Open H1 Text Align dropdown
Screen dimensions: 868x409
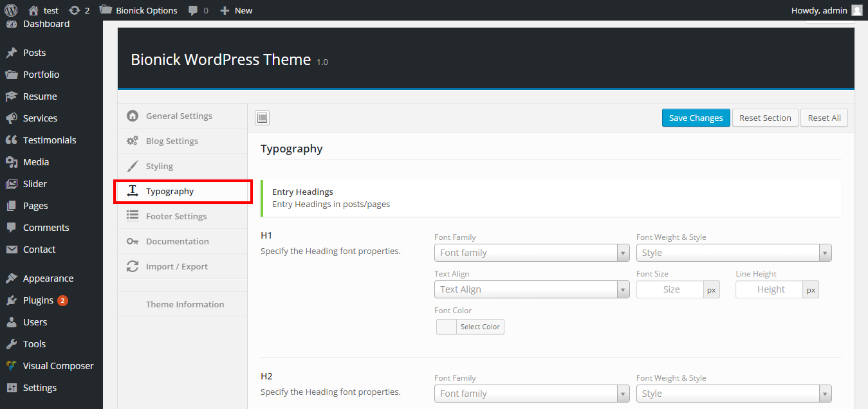point(532,289)
